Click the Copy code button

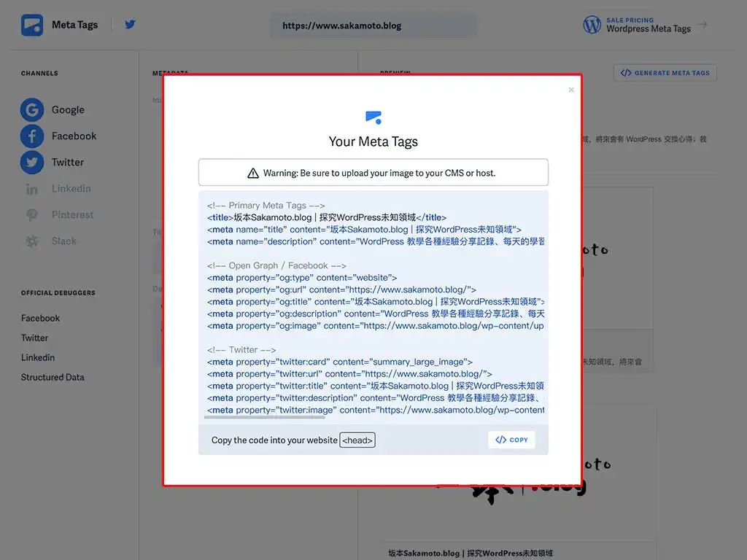511,440
